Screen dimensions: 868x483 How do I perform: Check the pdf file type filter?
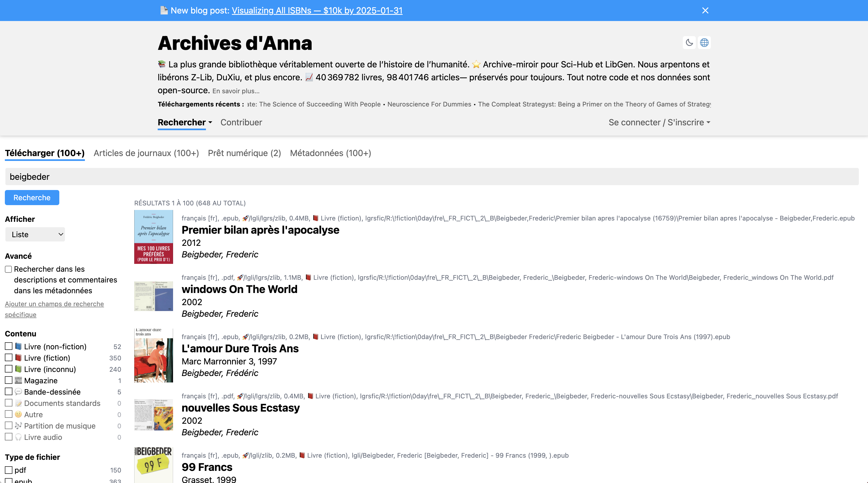point(9,470)
